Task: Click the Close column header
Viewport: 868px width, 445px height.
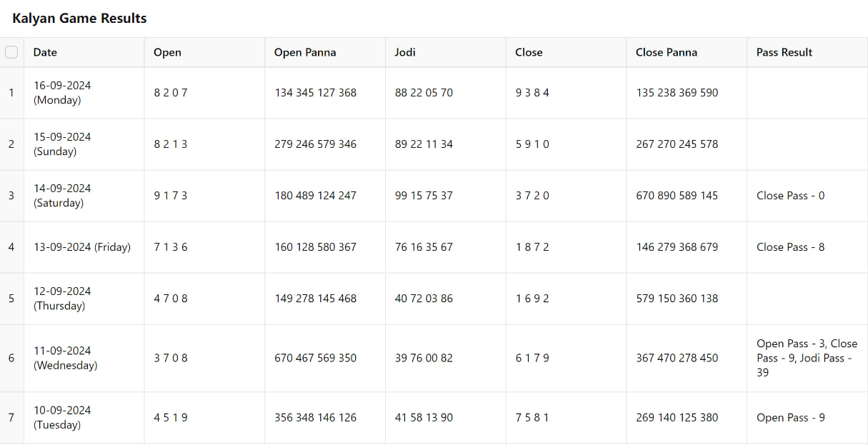Action: [567, 52]
